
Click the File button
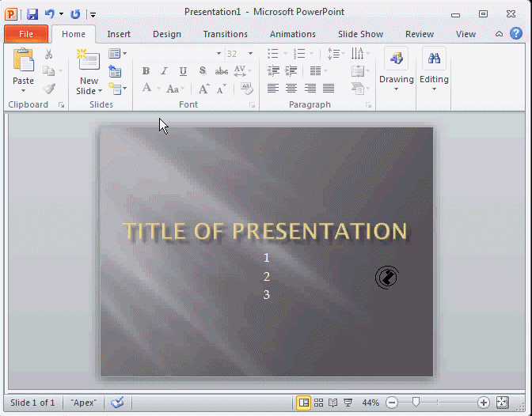[x=26, y=34]
